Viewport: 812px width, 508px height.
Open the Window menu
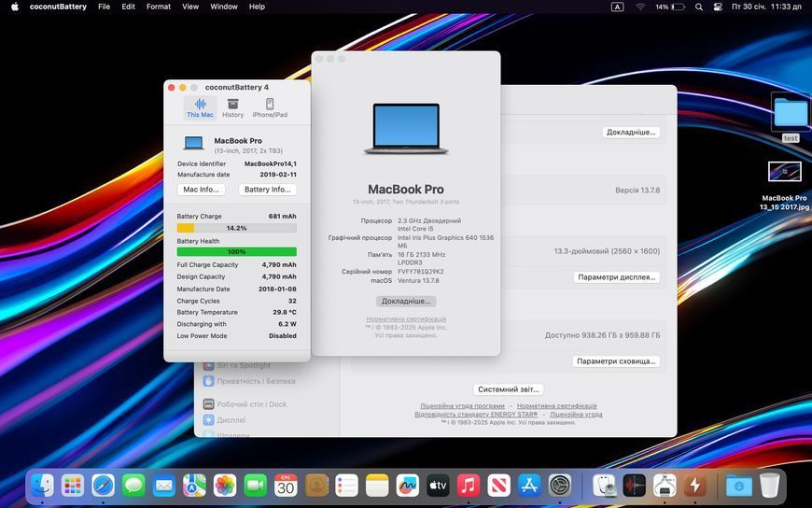224,7
